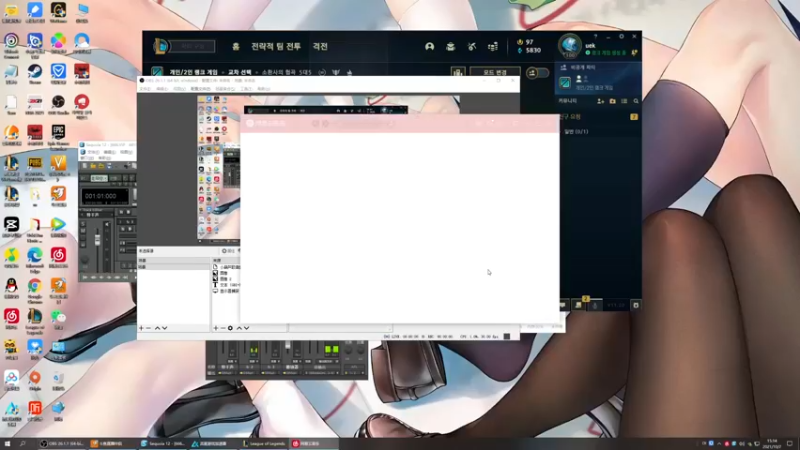The width and height of the screenshot is (800, 450).
Task: Open the first menu in OBS menu bar
Action: click(x=145, y=89)
